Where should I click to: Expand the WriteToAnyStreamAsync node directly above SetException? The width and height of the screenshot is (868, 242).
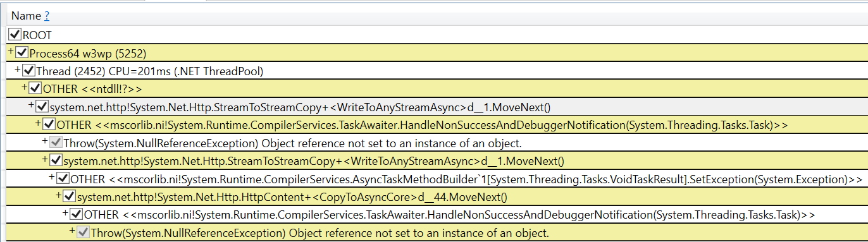point(45,159)
